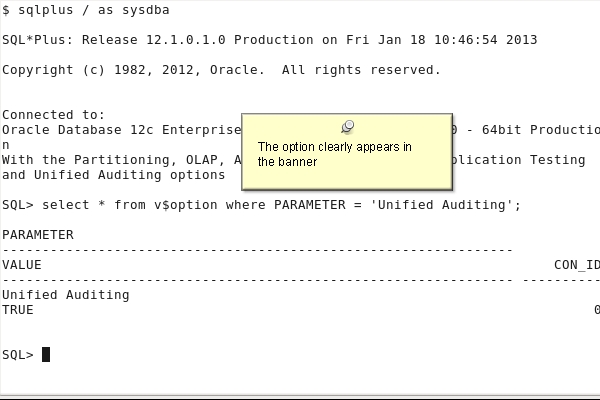Click the PARAMETER column header
This screenshot has width=600, height=400.
pyautogui.click(x=37, y=235)
